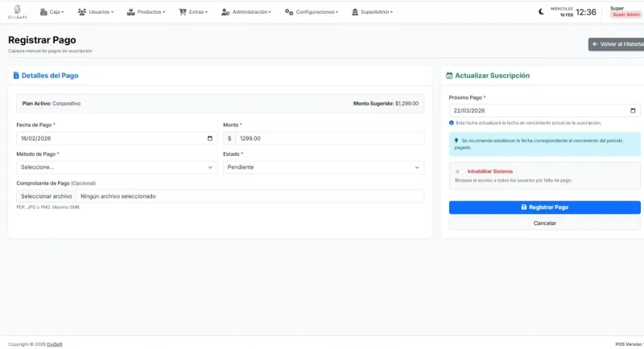Click the OxiSoft logo in navbar

[x=17, y=12]
